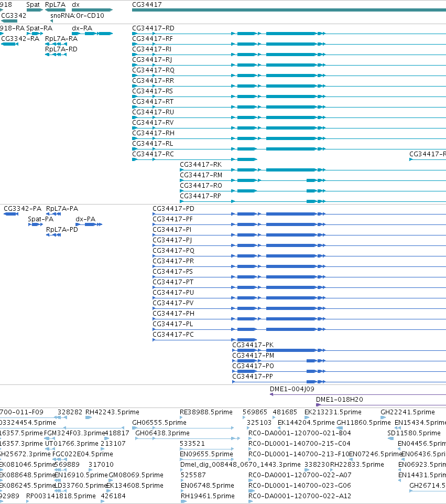Viewport: 446px width, 504px height.
Task: Select clone RC0-DA0001-120700-021-B04
Action: 300,433
